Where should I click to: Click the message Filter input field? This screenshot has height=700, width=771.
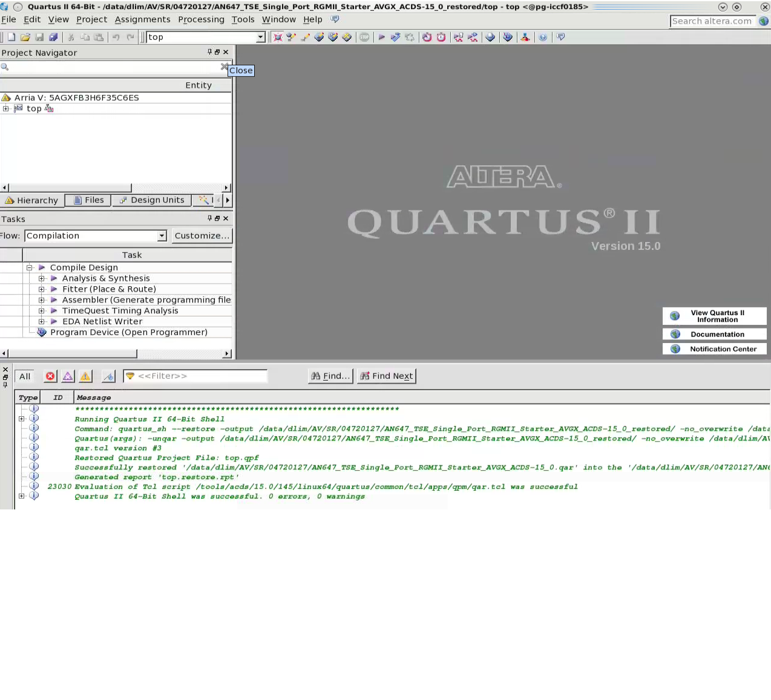[200, 376]
